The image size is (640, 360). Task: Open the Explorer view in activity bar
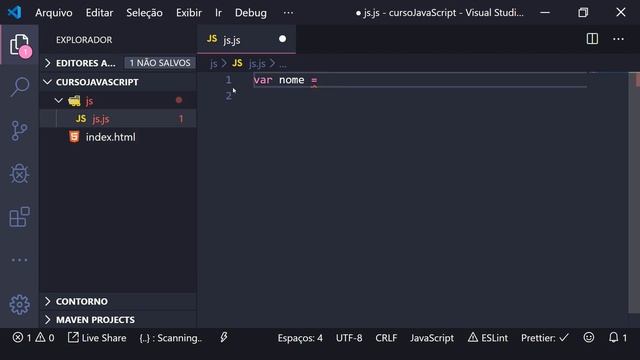click(20, 45)
